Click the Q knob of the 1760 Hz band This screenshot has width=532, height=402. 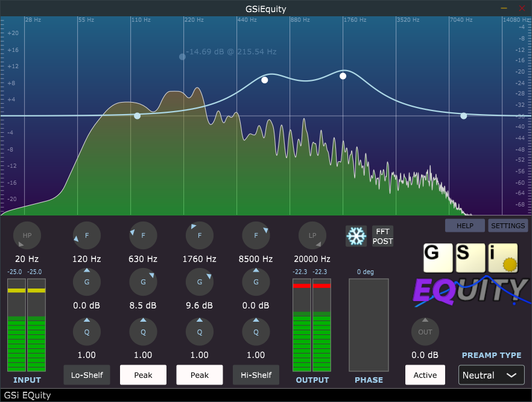tap(200, 331)
